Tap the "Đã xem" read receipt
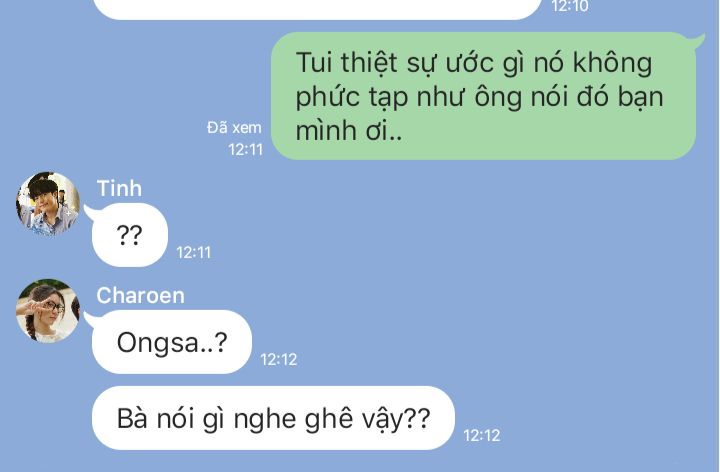This screenshot has width=720, height=472. tap(234, 128)
